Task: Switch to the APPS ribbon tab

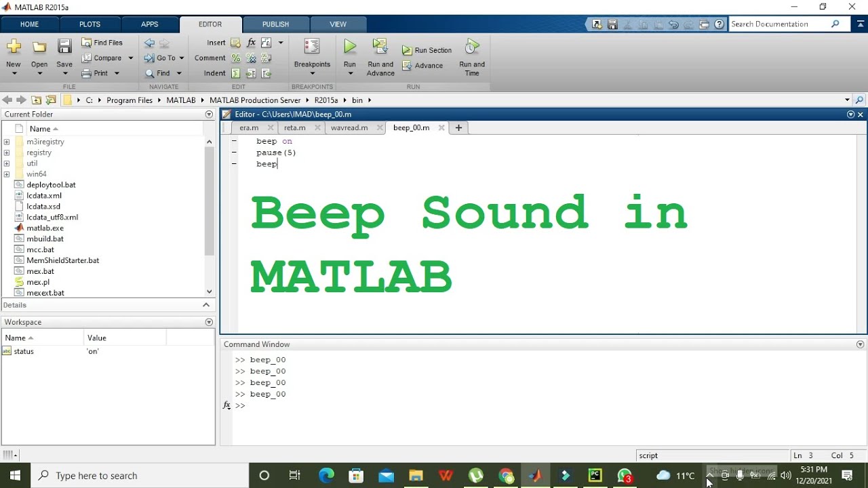Action: click(150, 24)
